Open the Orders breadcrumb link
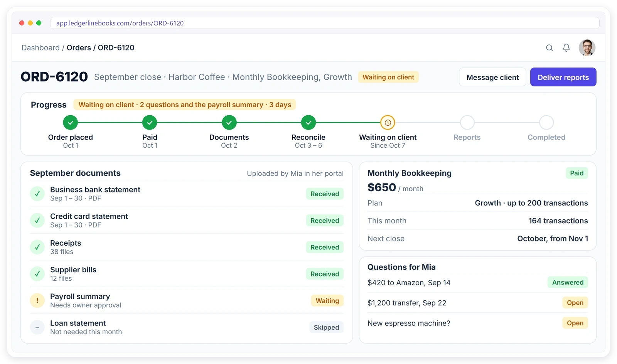This screenshot has width=617, height=364. [x=79, y=48]
